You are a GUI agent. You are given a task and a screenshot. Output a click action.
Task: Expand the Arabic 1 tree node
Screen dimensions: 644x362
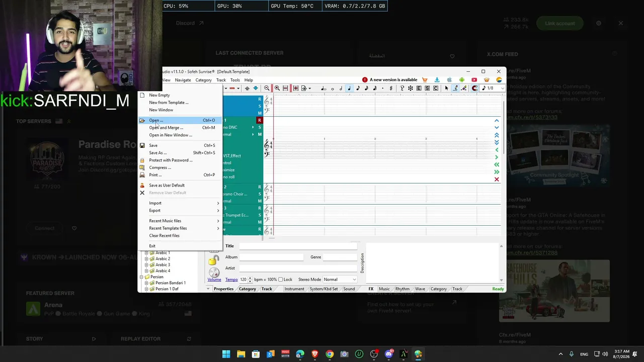[x=146, y=253]
